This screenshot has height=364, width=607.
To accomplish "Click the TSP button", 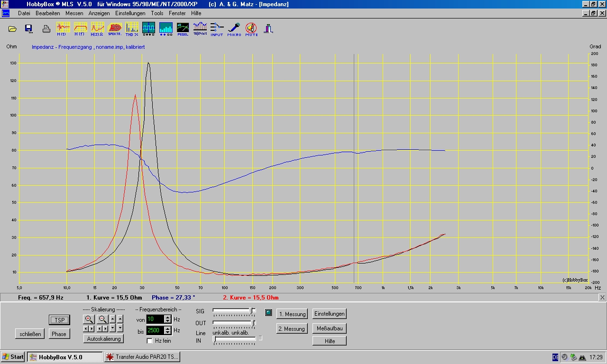I will click(59, 320).
